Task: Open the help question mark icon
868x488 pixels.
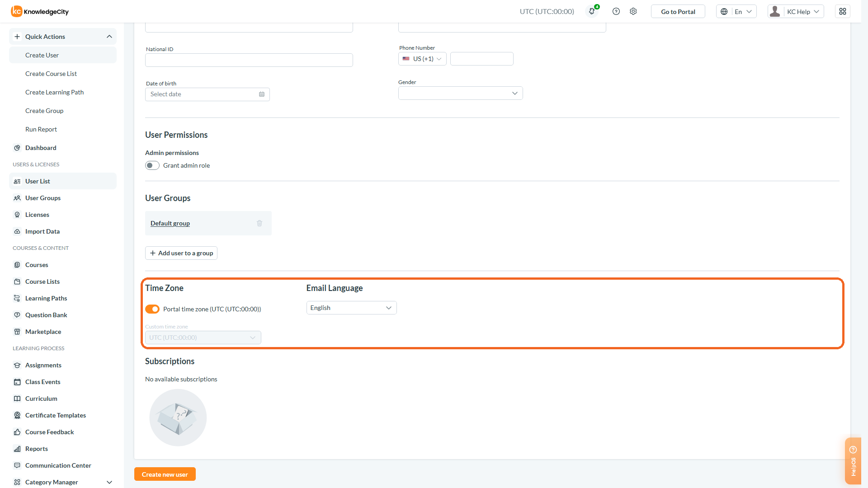Action: pos(616,11)
